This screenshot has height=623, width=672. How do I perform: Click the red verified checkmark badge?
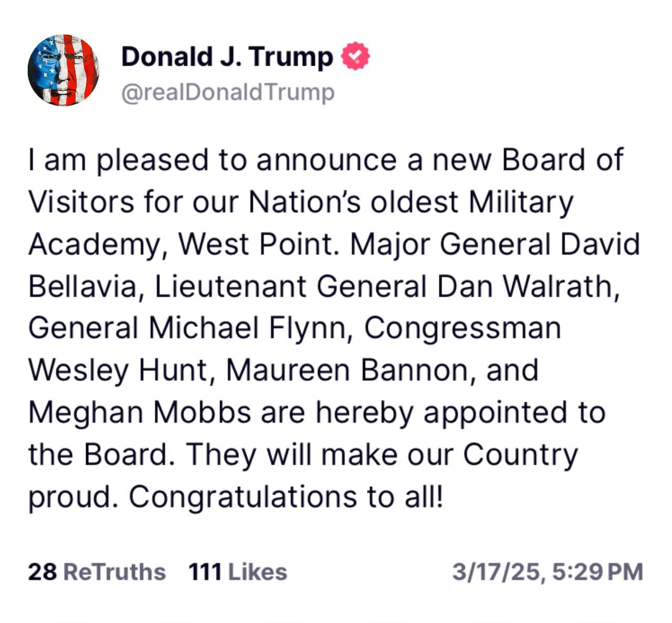[356, 56]
